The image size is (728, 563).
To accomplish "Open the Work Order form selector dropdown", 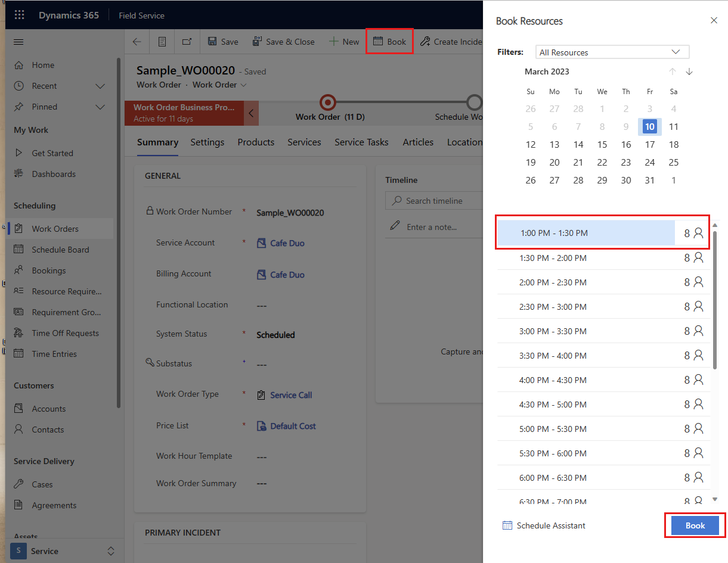I will tap(219, 85).
